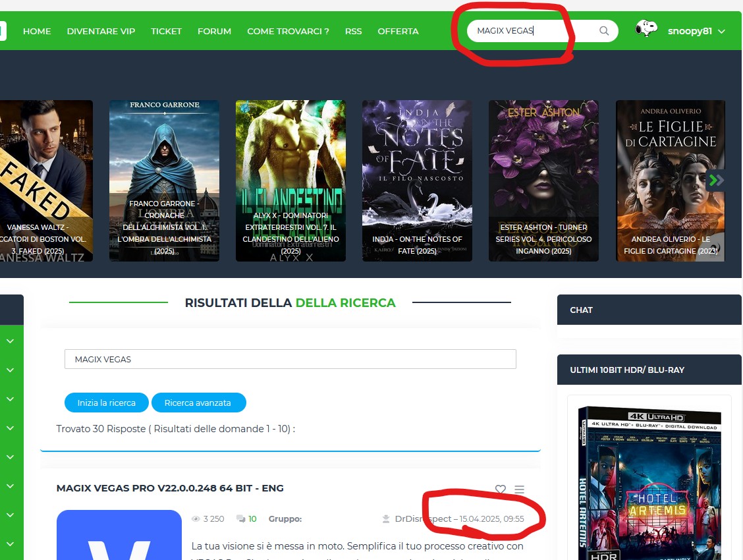Screen dimensions: 743x560
Task: Open the Hotel Artemis 4K Blu-ray cover
Action: [x=649, y=484]
